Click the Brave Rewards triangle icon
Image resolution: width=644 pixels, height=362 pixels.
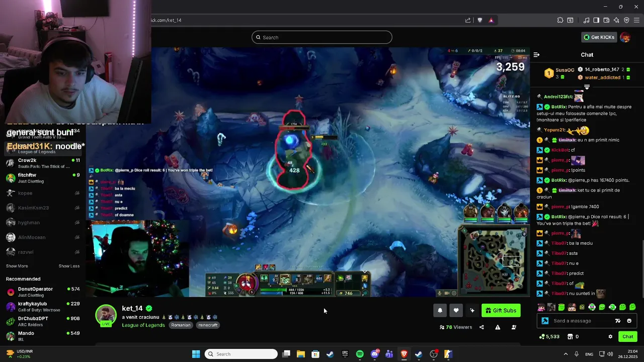click(x=491, y=20)
